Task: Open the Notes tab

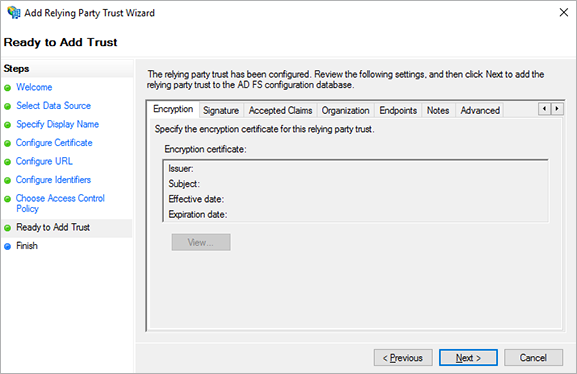Action: click(438, 110)
